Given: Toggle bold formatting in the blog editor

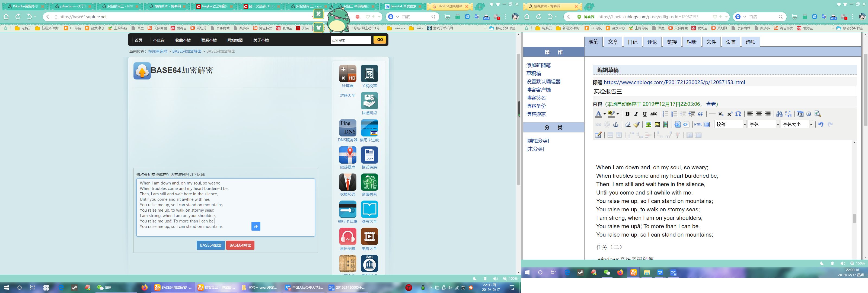Looking at the screenshot, I should [x=627, y=114].
